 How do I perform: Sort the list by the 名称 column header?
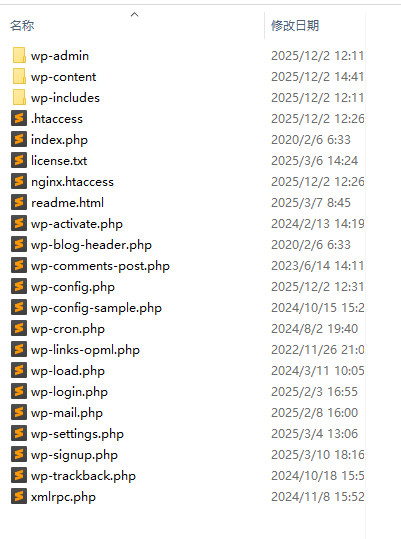(22, 25)
